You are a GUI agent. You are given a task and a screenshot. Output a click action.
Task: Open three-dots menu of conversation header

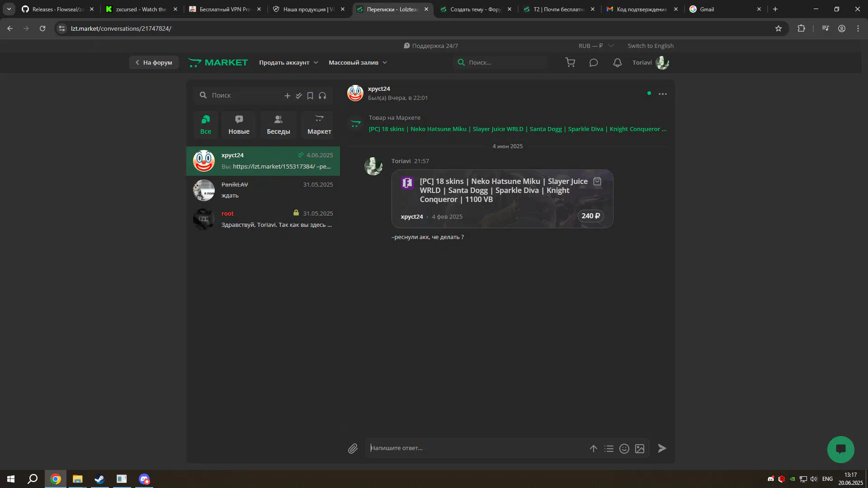pyautogui.click(x=663, y=94)
